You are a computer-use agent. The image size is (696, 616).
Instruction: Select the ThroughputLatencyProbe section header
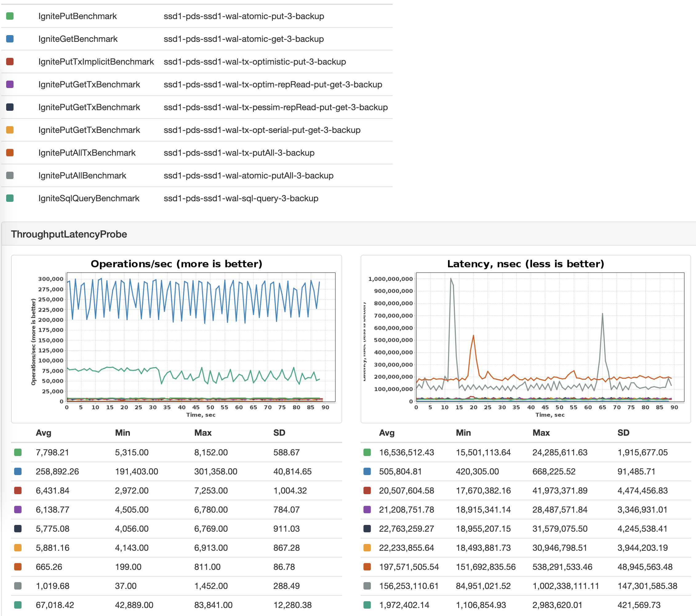[x=68, y=234]
